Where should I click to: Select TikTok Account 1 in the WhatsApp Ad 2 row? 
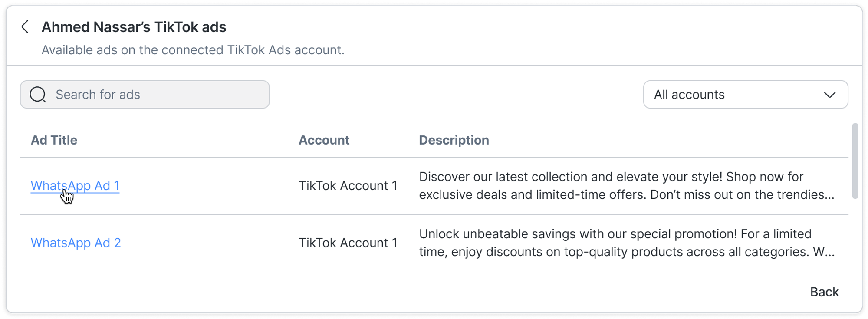(x=348, y=243)
